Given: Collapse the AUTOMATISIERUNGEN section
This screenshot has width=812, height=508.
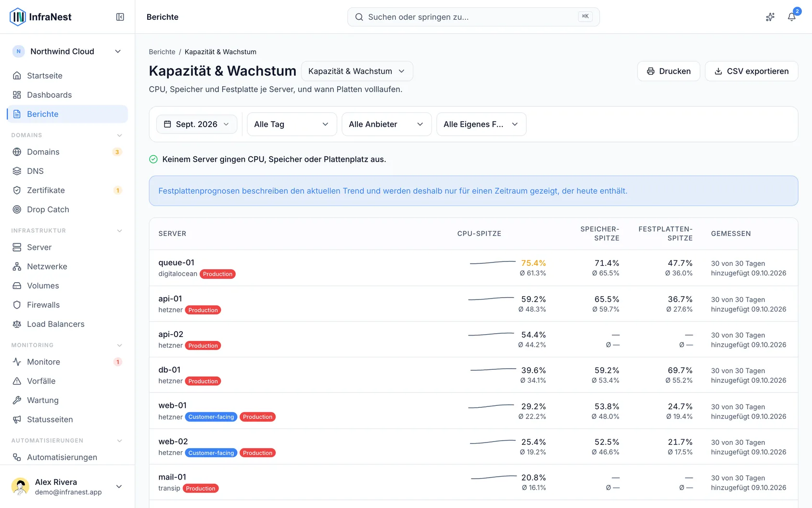Looking at the screenshot, I should coord(119,441).
